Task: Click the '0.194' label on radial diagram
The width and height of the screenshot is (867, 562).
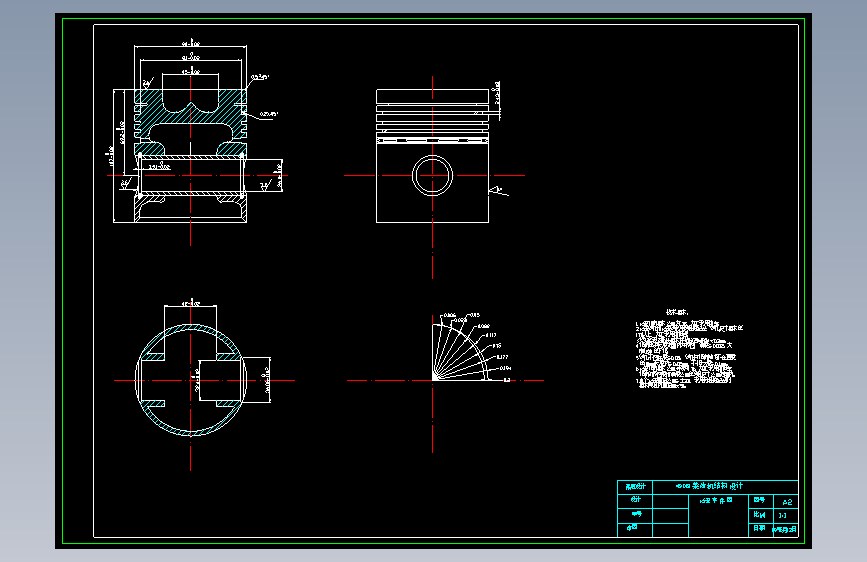Action: 505,368
